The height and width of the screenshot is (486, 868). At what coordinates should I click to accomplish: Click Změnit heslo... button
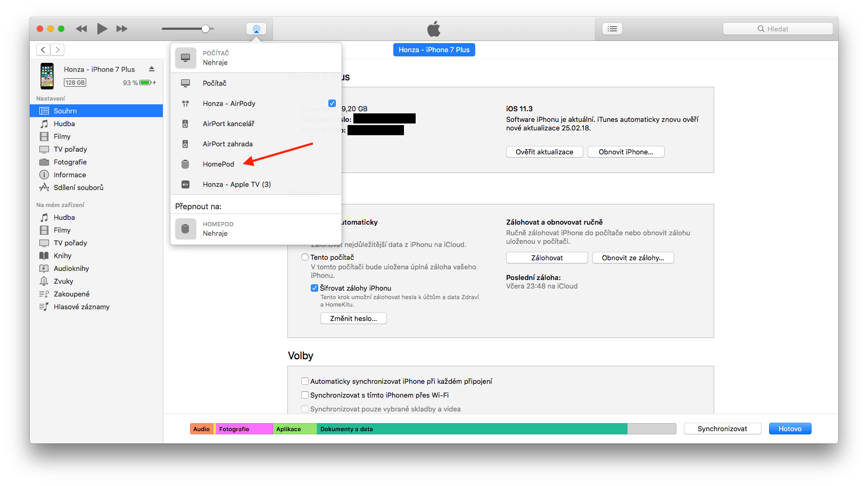point(353,318)
